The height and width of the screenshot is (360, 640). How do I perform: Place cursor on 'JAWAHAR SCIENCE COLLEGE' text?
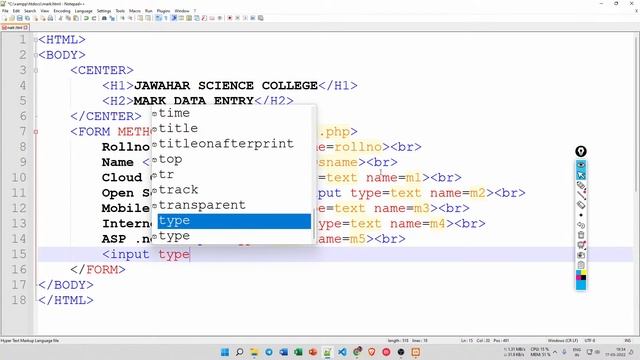[x=226, y=86]
